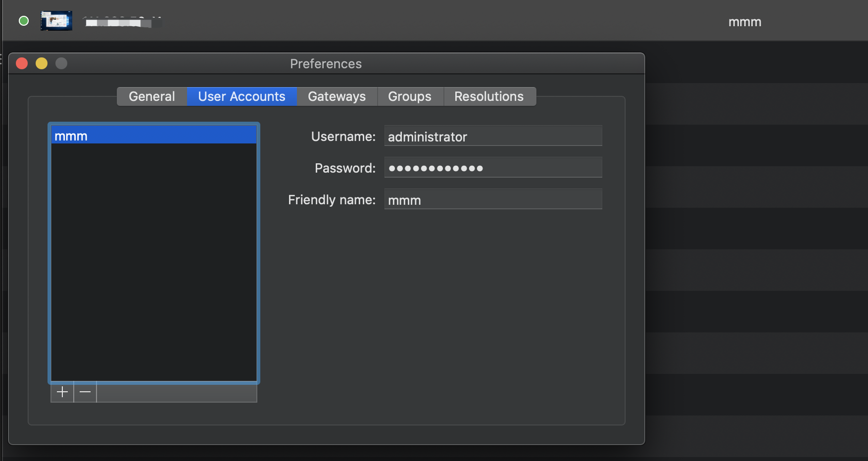This screenshot has width=868, height=461.
Task: Click the redacted host name in connection row
Action: (122, 22)
